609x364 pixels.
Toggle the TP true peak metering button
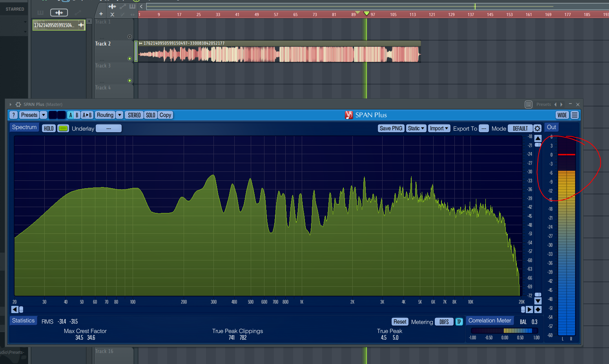tap(459, 322)
